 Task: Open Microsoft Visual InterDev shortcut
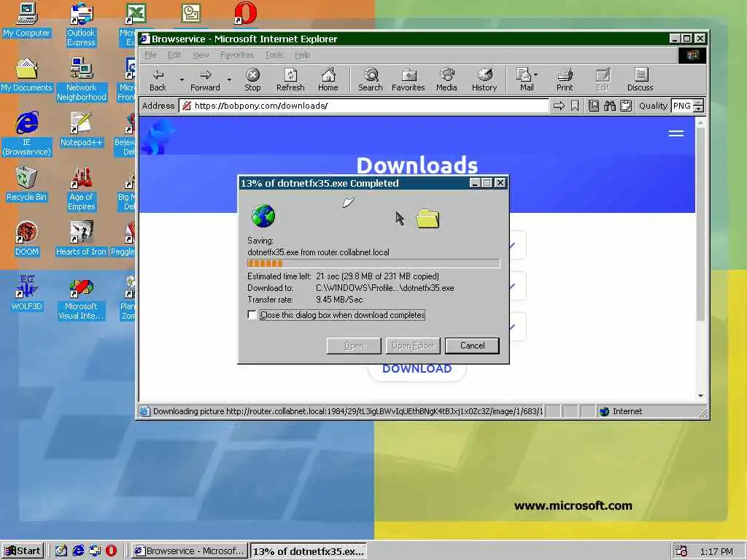pos(81,298)
